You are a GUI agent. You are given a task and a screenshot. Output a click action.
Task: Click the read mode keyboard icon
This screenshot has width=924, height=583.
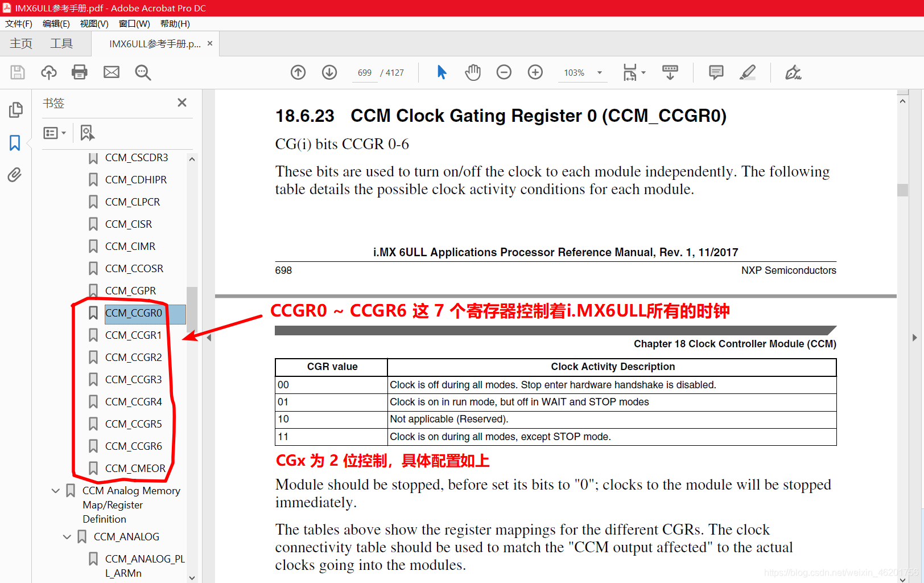click(x=670, y=72)
